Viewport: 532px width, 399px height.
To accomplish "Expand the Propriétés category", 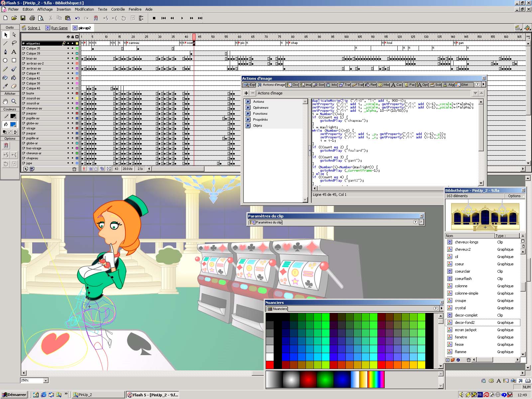I will [x=248, y=120].
